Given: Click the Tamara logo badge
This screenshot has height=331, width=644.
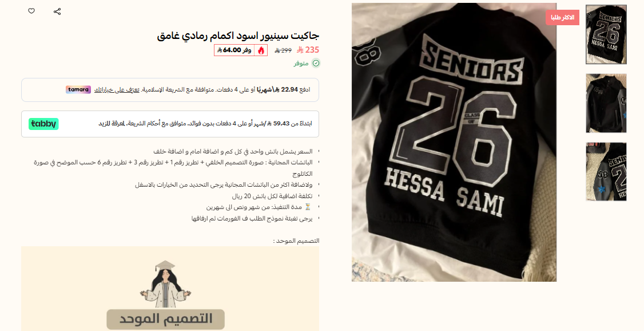Looking at the screenshot, I should click(x=78, y=90).
